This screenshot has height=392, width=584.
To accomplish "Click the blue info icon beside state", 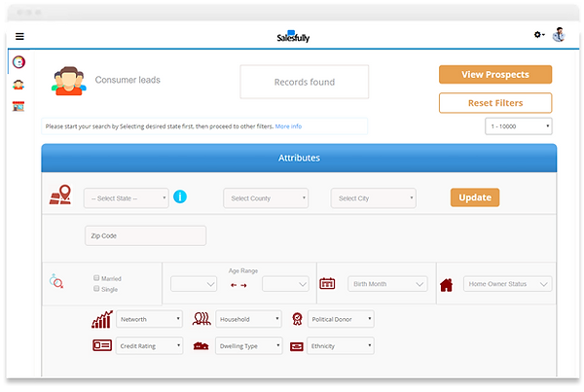I will pyautogui.click(x=180, y=196).
